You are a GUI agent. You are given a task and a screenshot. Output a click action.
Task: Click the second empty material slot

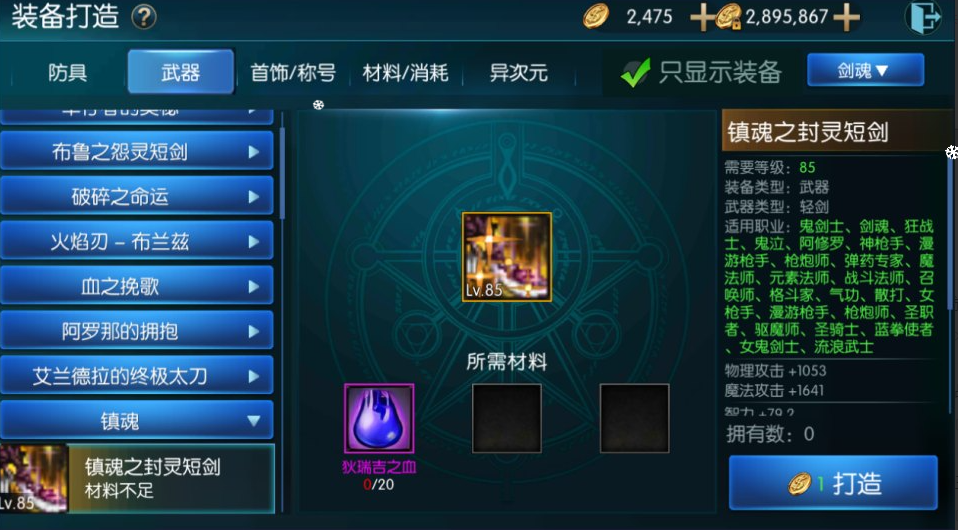(506, 419)
